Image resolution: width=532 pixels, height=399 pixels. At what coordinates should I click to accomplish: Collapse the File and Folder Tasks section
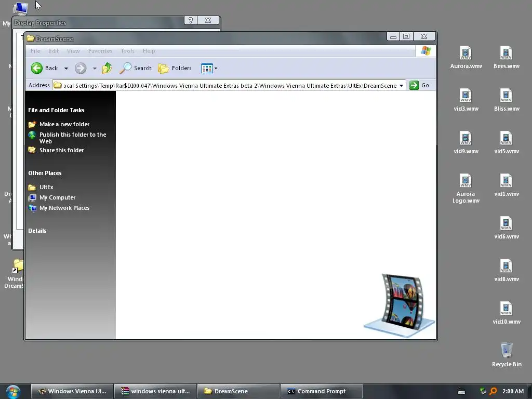click(x=56, y=110)
